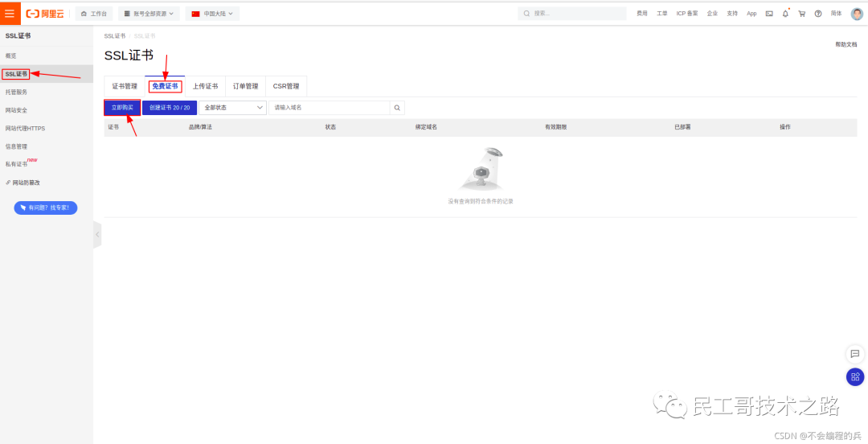This screenshot has width=868, height=444.
Task: Open the notification bell
Action: tap(785, 14)
